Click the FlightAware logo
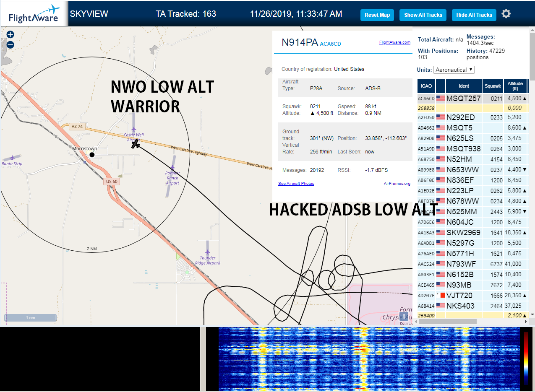535x392 pixels. [x=34, y=14]
